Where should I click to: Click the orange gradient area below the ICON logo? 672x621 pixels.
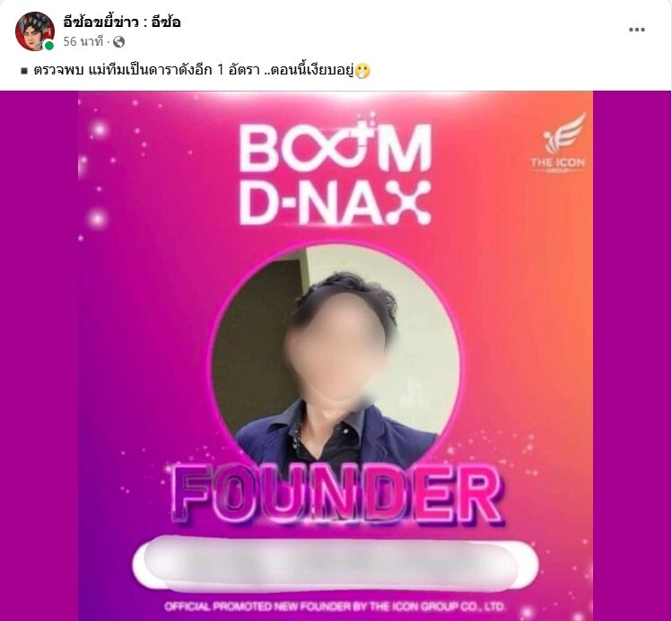coord(557,258)
